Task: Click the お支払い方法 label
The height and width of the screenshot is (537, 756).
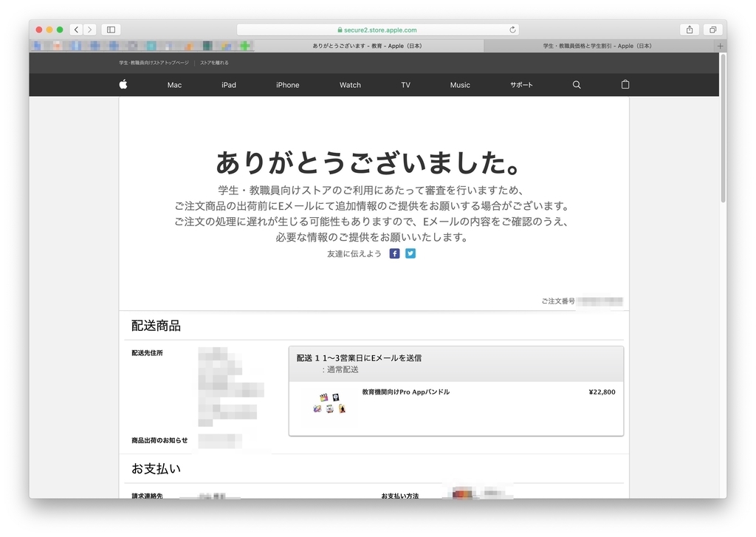Action: 399,496
